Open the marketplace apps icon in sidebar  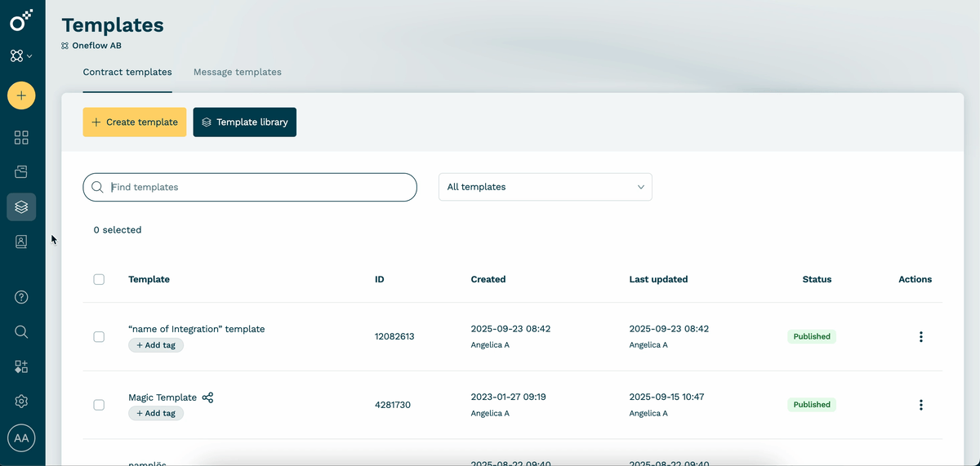21,366
